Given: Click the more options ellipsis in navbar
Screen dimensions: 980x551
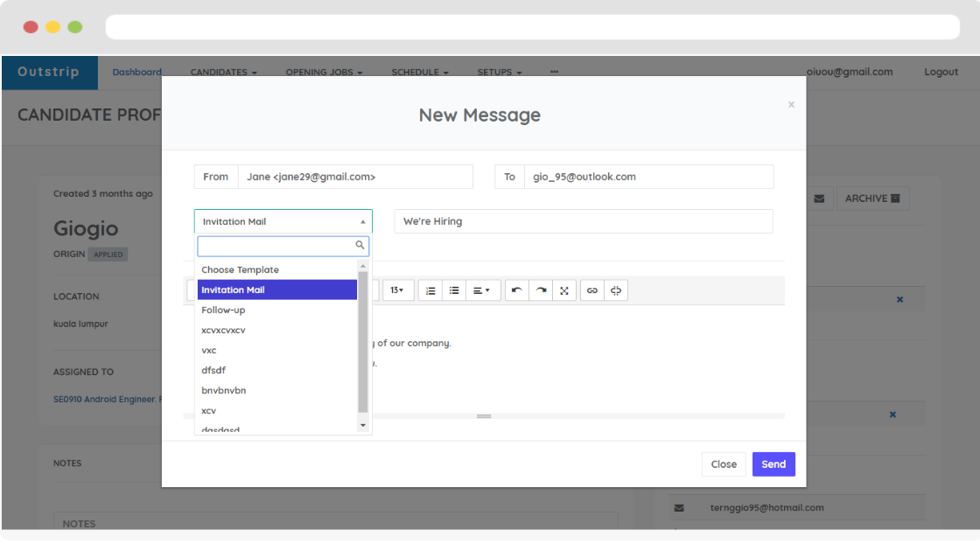Looking at the screenshot, I should (555, 72).
